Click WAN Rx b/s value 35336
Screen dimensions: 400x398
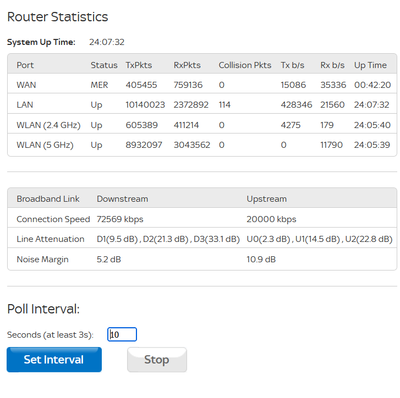[333, 85]
